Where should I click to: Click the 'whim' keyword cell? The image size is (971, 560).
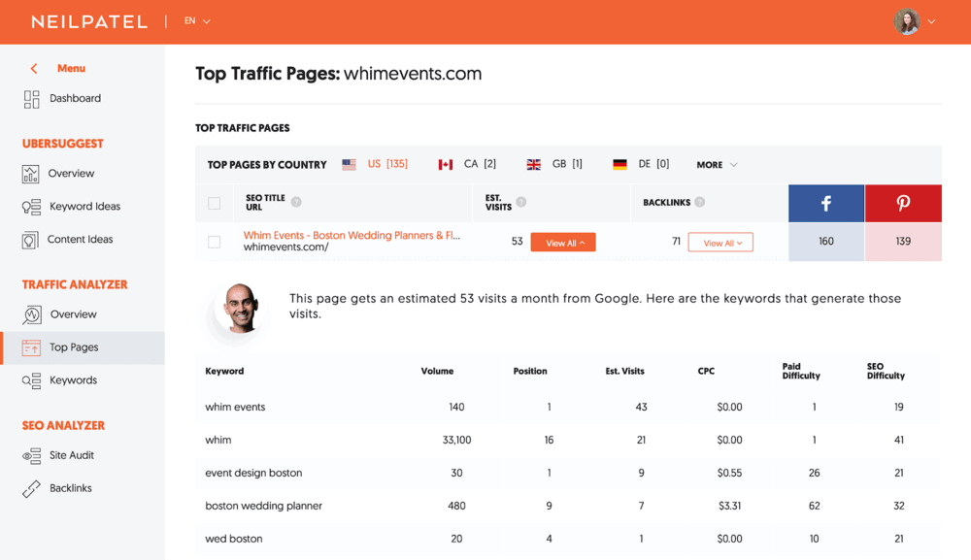pyautogui.click(x=218, y=440)
